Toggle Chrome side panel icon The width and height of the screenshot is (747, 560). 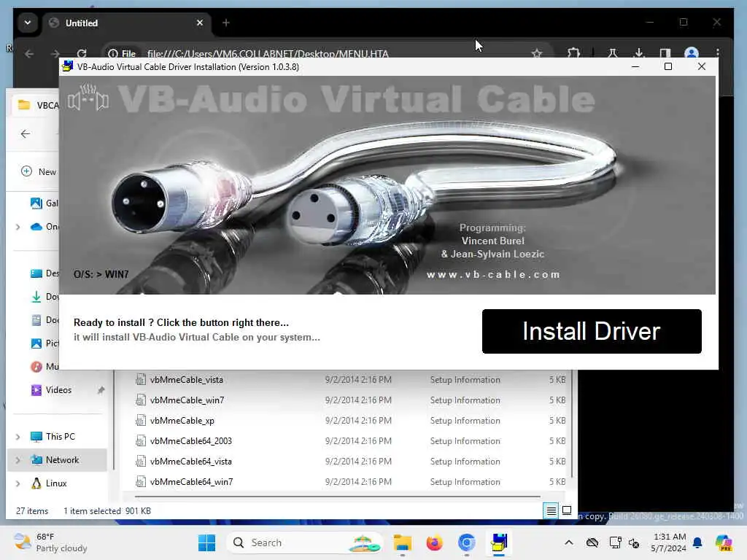[665, 53]
